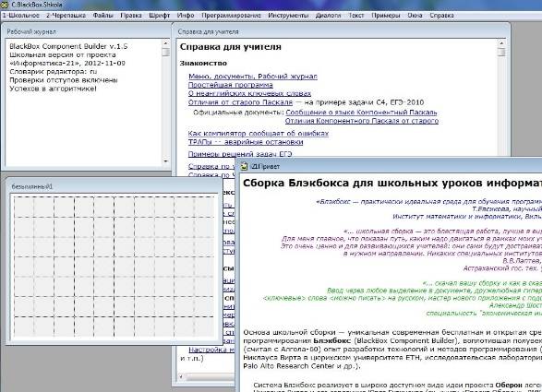This screenshot has width=542, height=392.
Task: Activate the Привет window title bar
Action: point(390,166)
